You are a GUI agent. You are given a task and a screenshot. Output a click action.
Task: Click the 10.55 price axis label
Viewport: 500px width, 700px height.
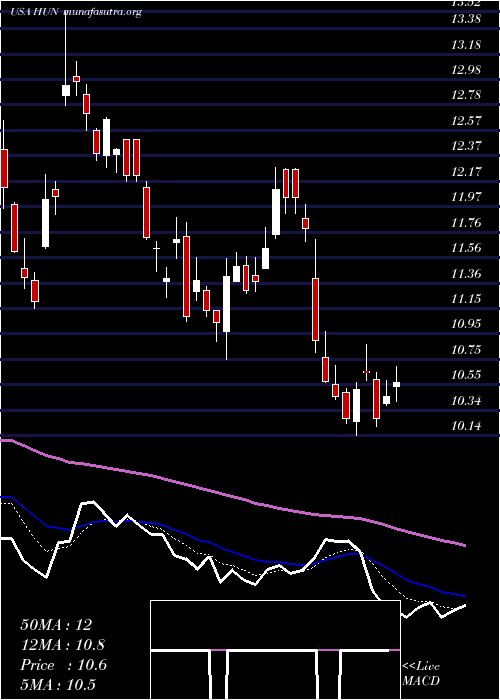coord(466,375)
